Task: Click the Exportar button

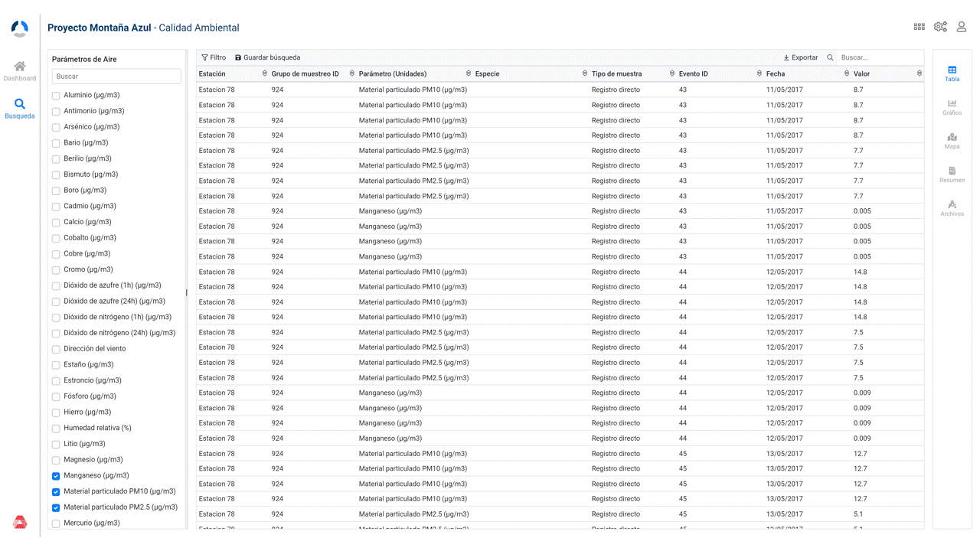Action: pos(800,57)
